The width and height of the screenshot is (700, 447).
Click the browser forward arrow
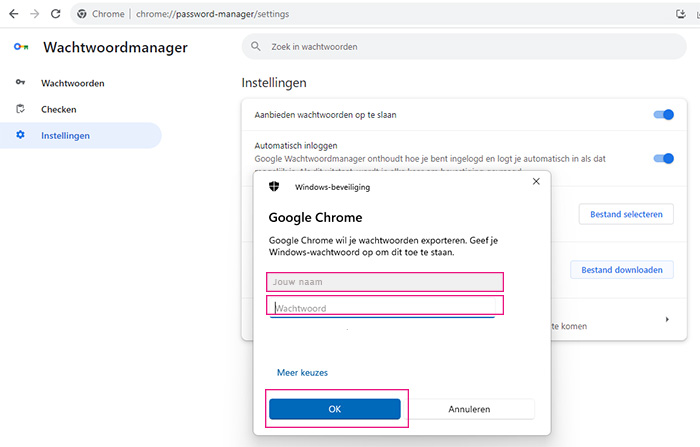tap(34, 14)
